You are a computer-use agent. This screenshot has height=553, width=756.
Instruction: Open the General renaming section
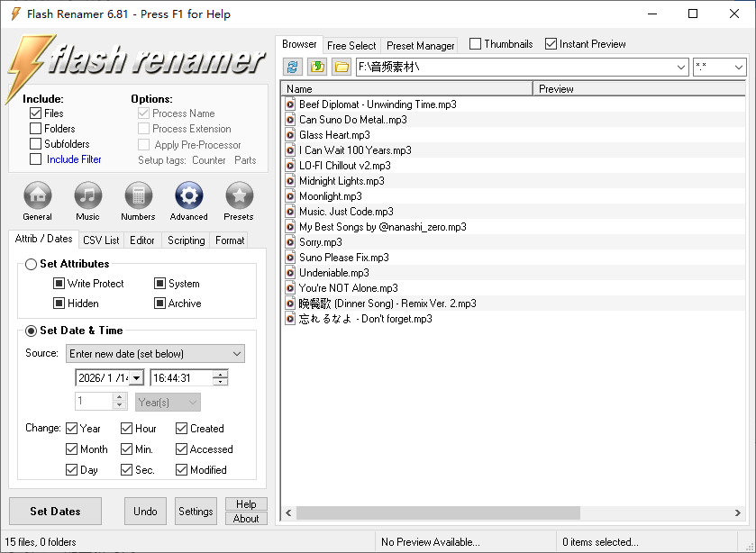(x=37, y=195)
